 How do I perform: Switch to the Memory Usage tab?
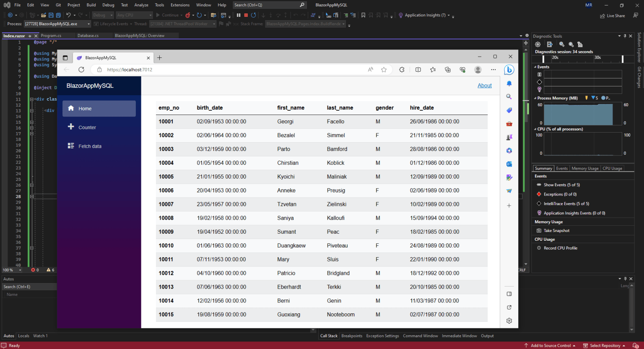coord(585,168)
